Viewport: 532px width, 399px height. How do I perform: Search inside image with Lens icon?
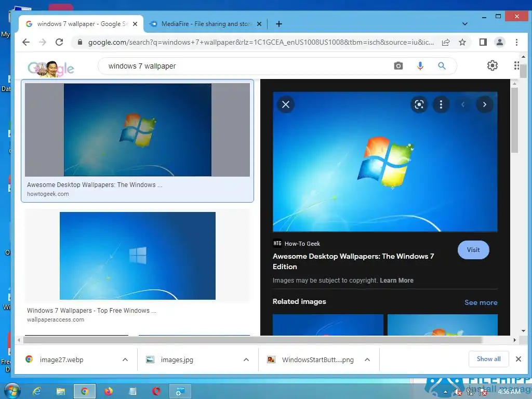419,104
